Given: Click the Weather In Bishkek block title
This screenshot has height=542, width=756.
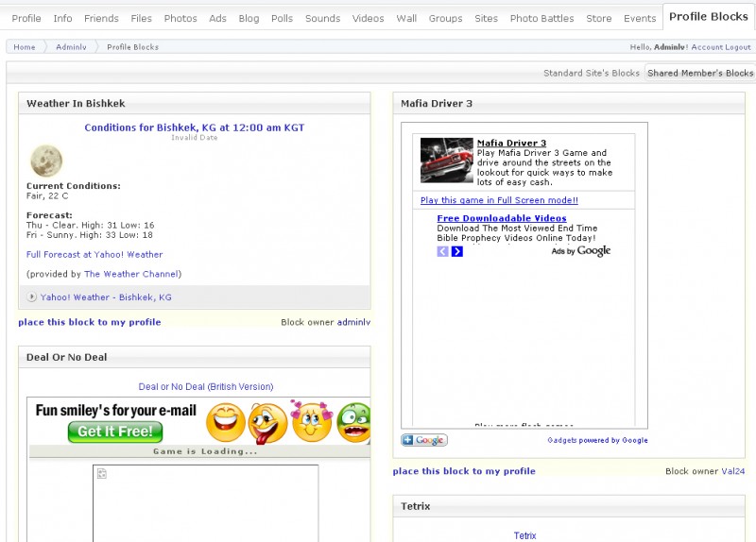Looking at the screenshot, I should coord(76,103).
